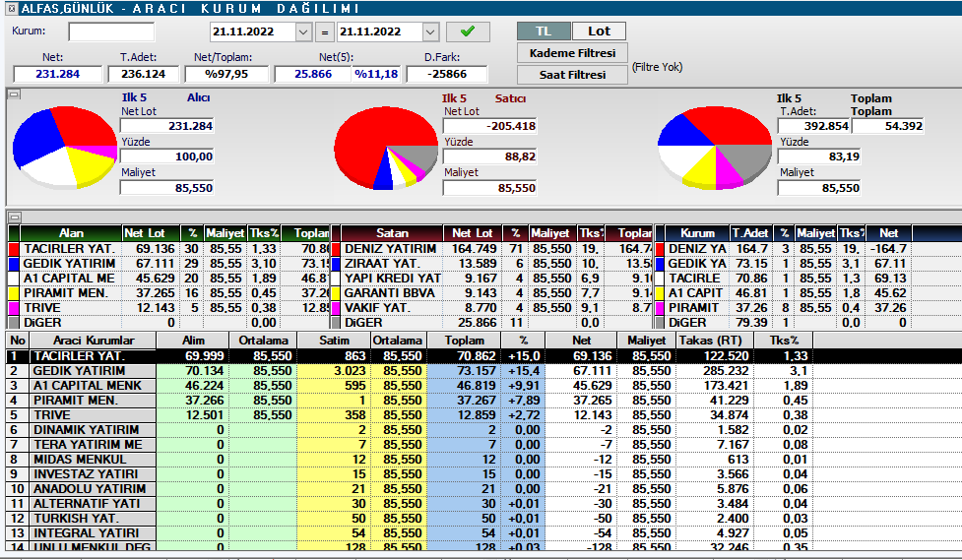Open Saat Filtresi

[572, 74]
